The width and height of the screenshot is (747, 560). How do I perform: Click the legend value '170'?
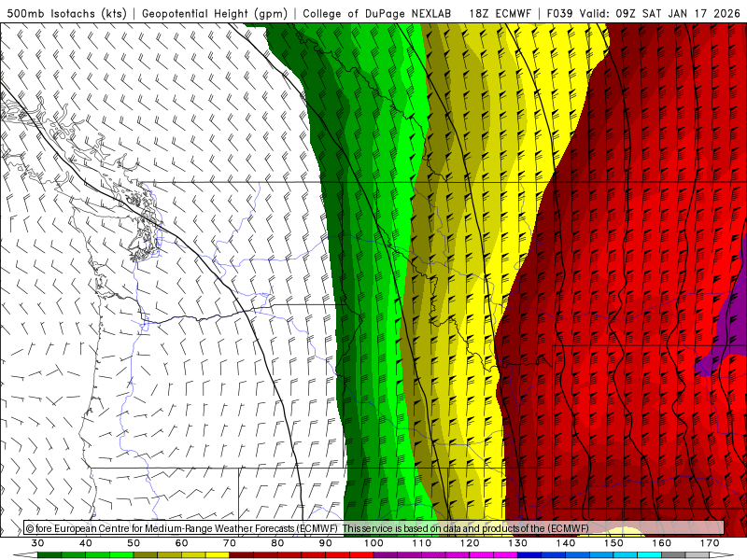(x=710, y=543)
